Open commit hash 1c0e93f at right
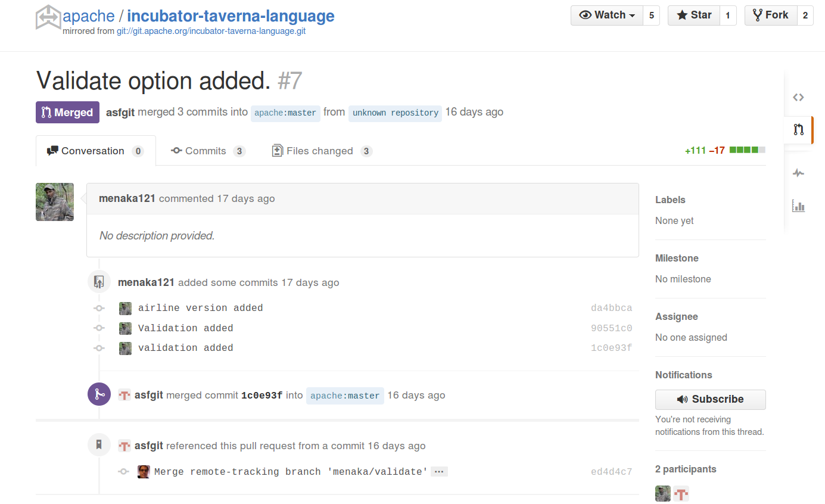The width and height of the screenshot is (825, 504). [612, 348]
